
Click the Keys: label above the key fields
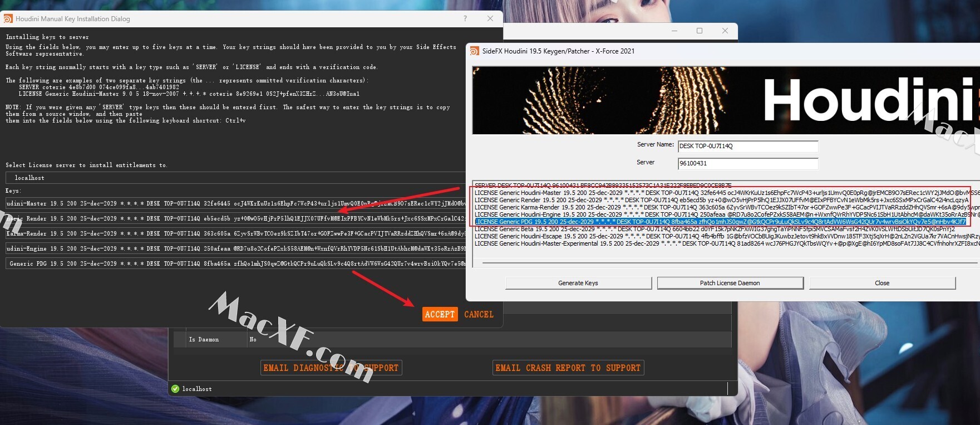point(13,190)
